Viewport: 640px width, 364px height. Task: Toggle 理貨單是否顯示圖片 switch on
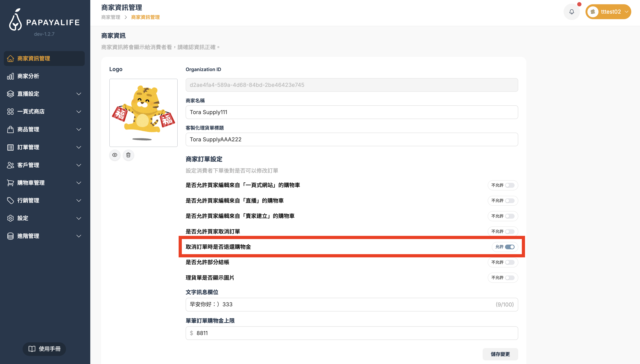pos(509,278)
